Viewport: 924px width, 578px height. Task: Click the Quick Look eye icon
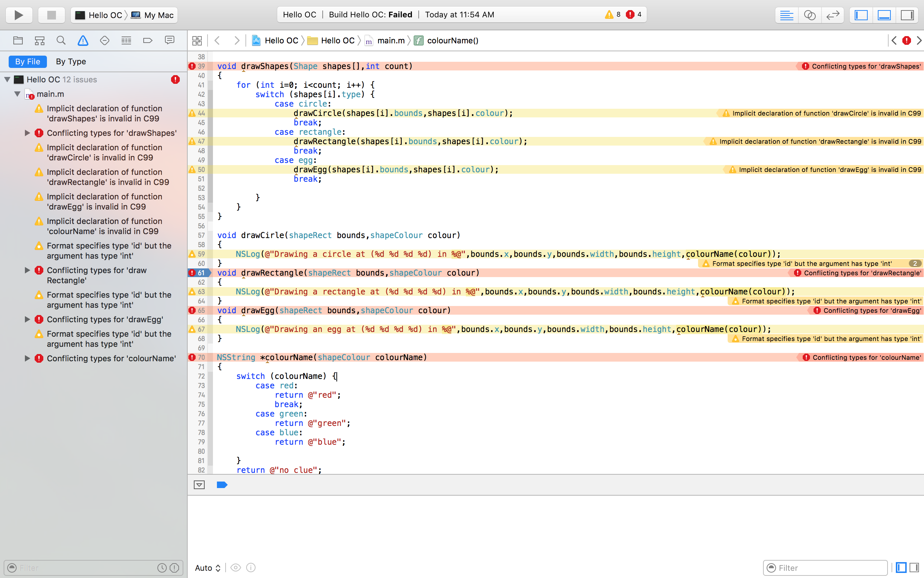(236, 568)
